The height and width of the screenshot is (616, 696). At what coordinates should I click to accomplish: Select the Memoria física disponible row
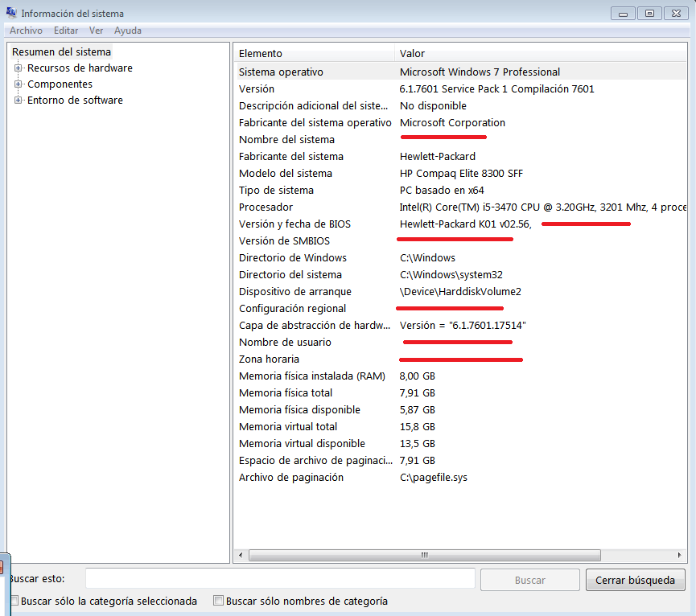coord(461,409)
